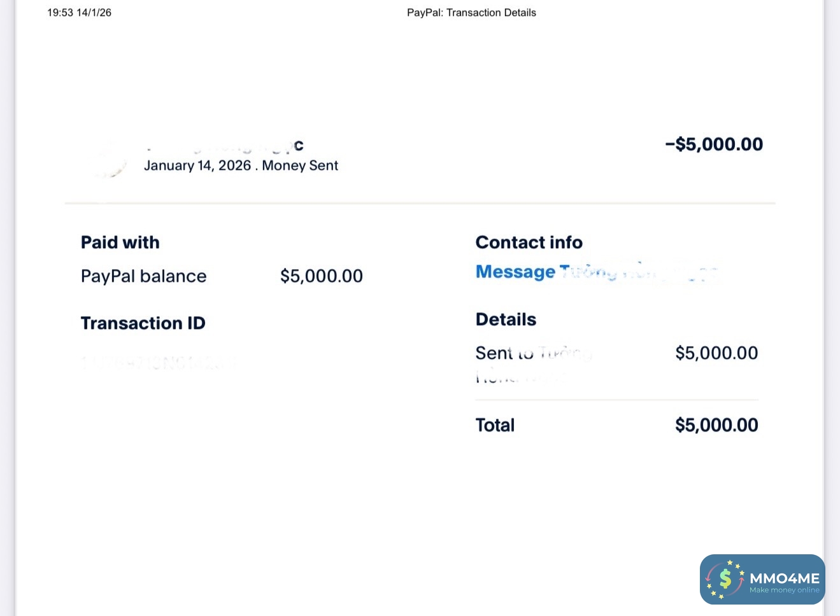Click the -$5,000.00 header amount

click(x=713, y=144)
